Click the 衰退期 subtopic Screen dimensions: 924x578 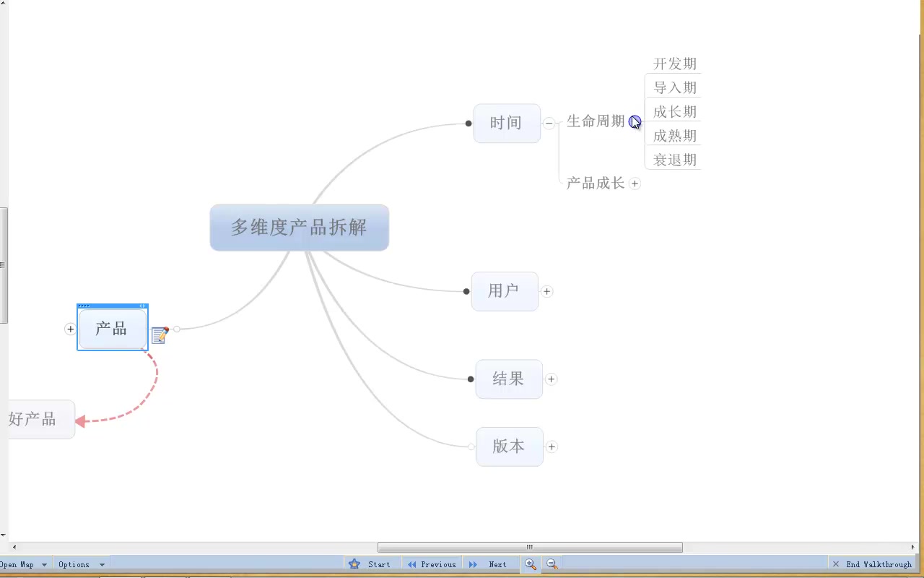tap(675, 160)
